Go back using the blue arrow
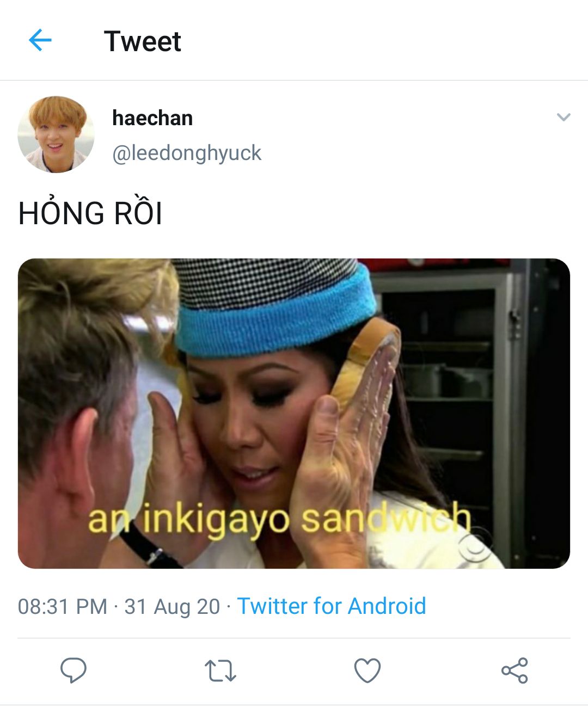The height and width of the screenshot is (714, 588). 40,40
